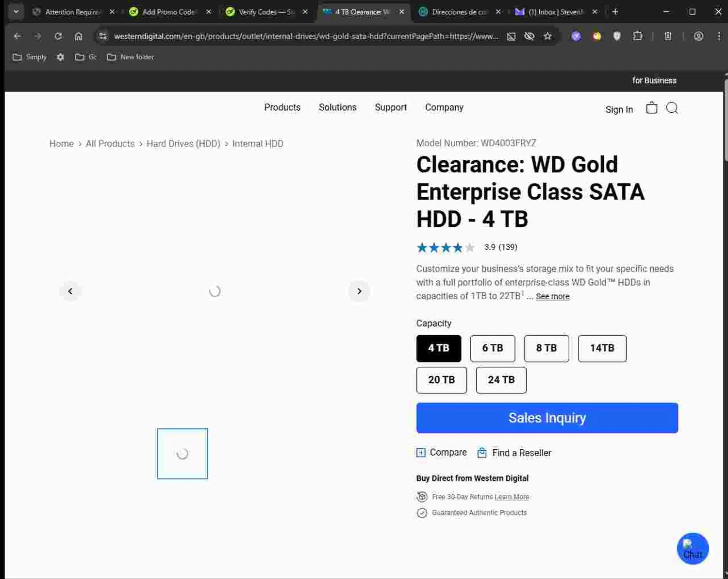Open the New folder bookmarks folder
The width and height of the screenshot is (728, 579).
click(x=131, y=57)
